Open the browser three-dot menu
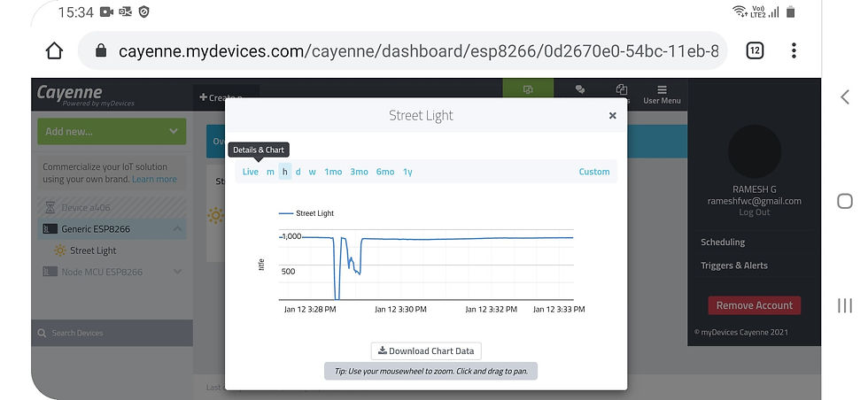Screen dimensions: 868x400 [794, 51]
